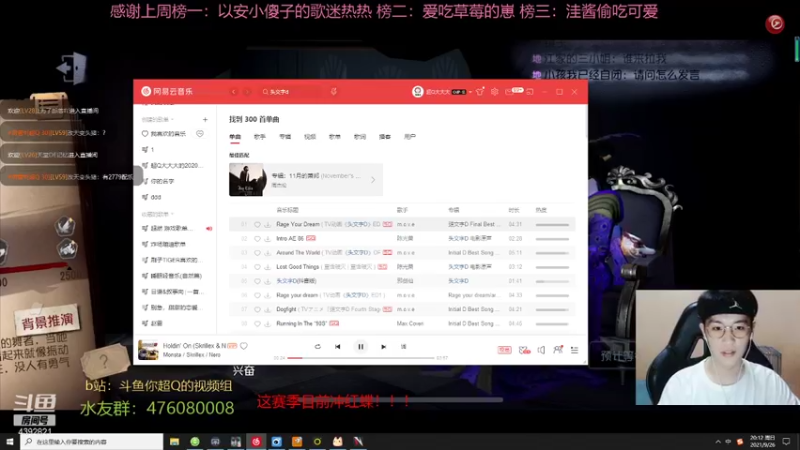Like the song Dogfight

click(x=257, y=310)
